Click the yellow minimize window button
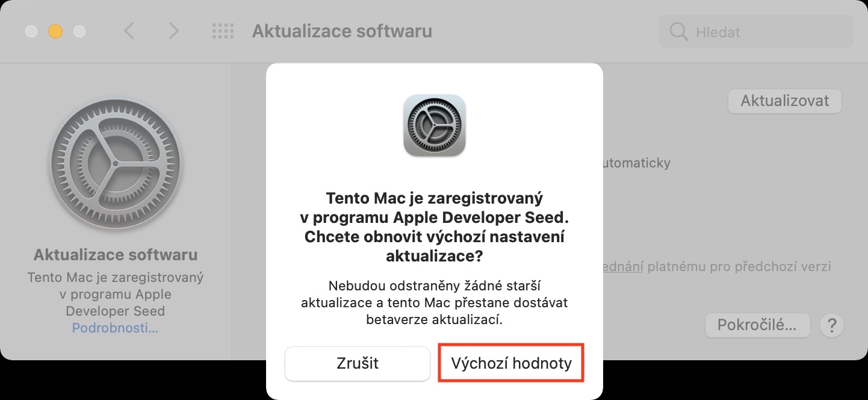 pyautogui.click(x=55, y=31)
